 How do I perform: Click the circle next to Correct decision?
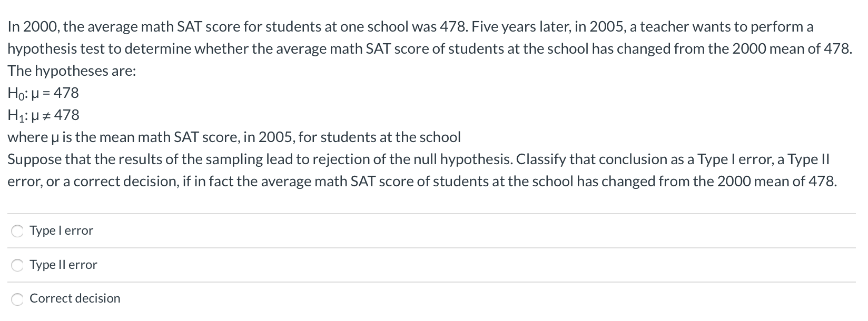(16, 299)
